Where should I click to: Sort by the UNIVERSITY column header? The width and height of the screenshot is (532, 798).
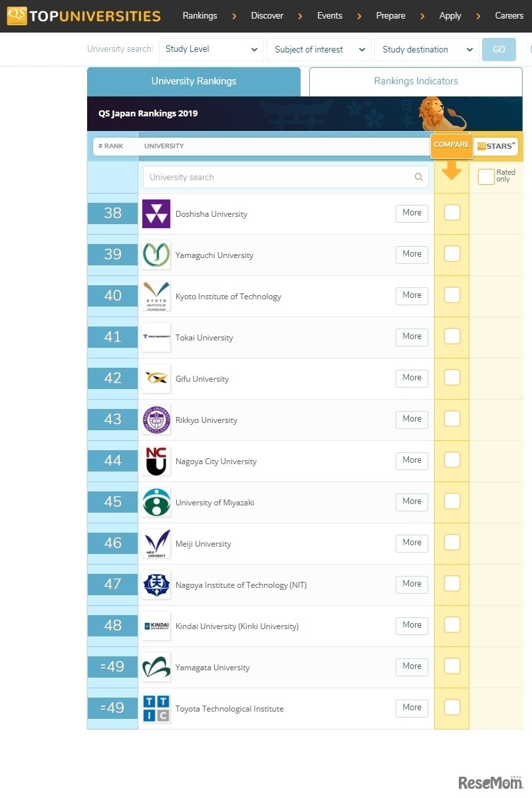[x=164, y=146]
